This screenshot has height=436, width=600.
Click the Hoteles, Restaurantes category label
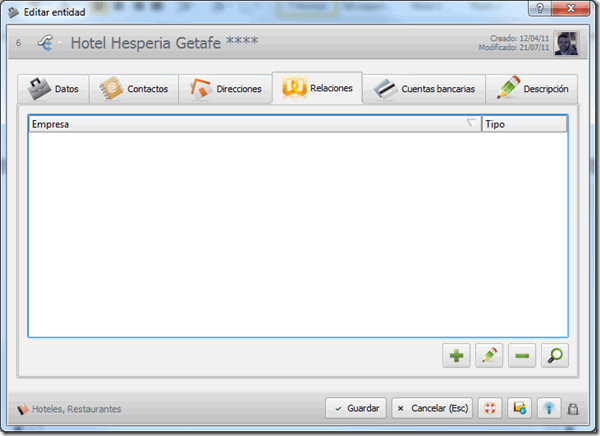(77, 409)
